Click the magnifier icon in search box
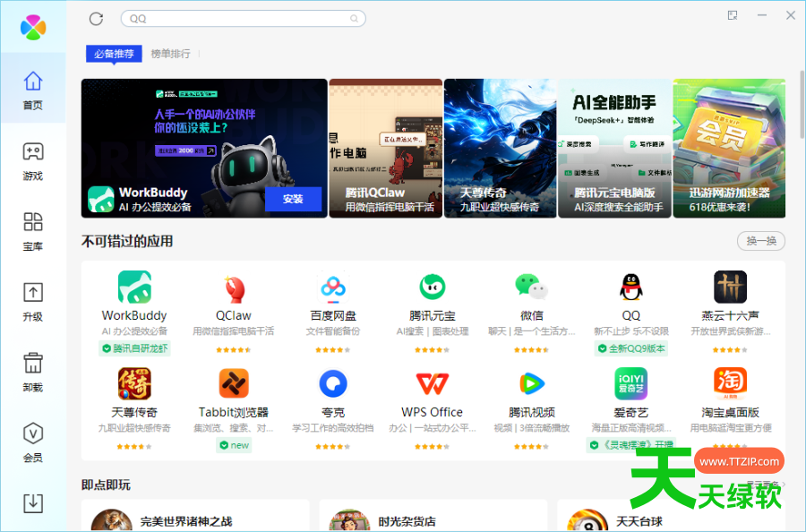The image size is (806, 532). click(x=354, y=19)
